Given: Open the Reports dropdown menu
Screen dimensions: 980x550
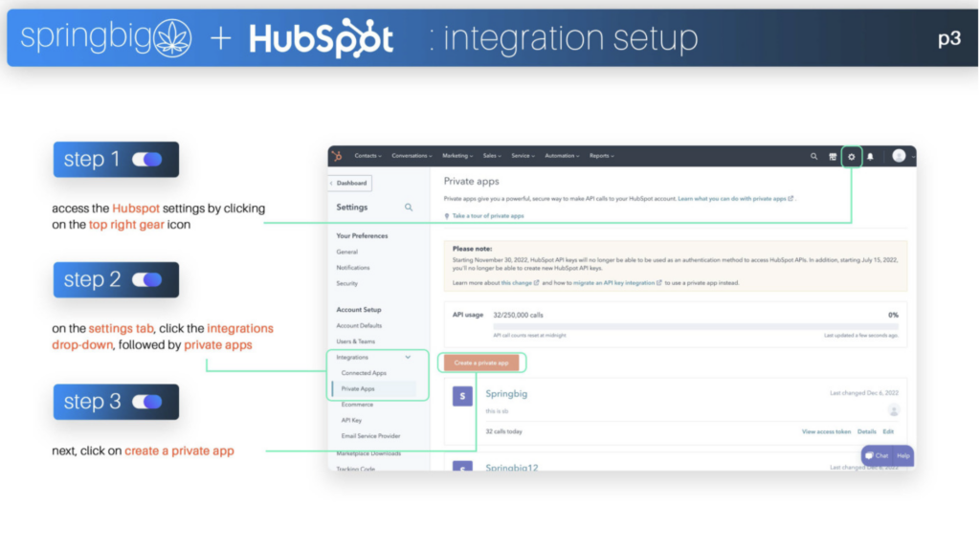Looking at the screenshot, I should [x=602, y=156].
